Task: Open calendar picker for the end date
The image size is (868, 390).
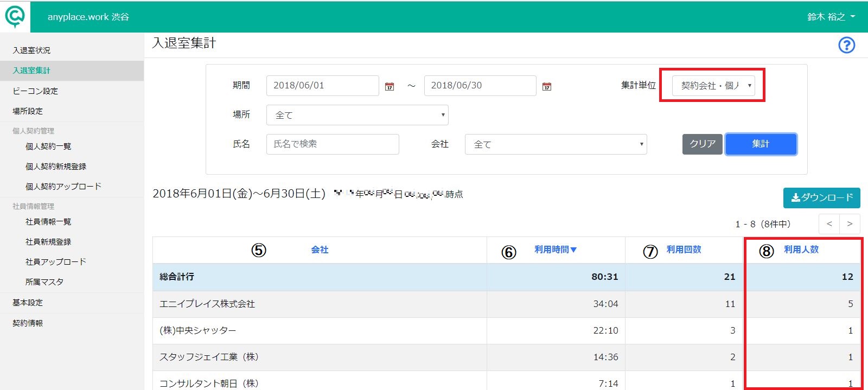Action: coord(547,86)
